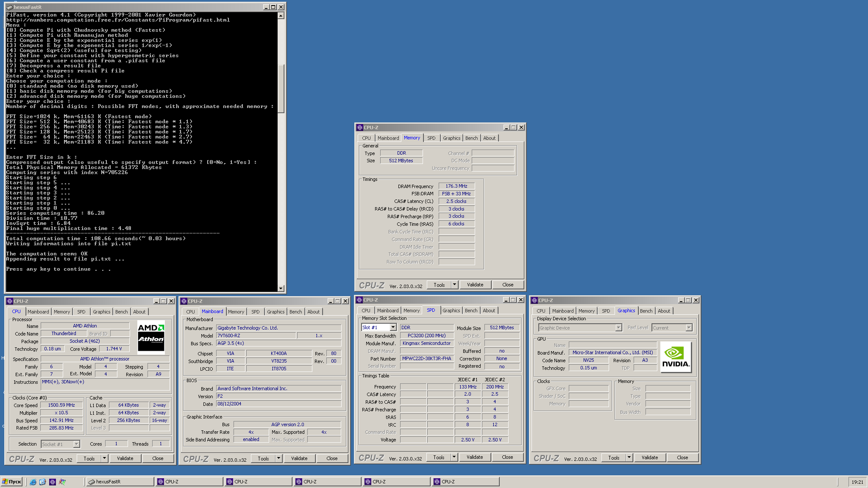Select CPU tab in the Graphics-tab window
Screen dimensions: 868x488
pyautogui.click(x=541, y=311)
